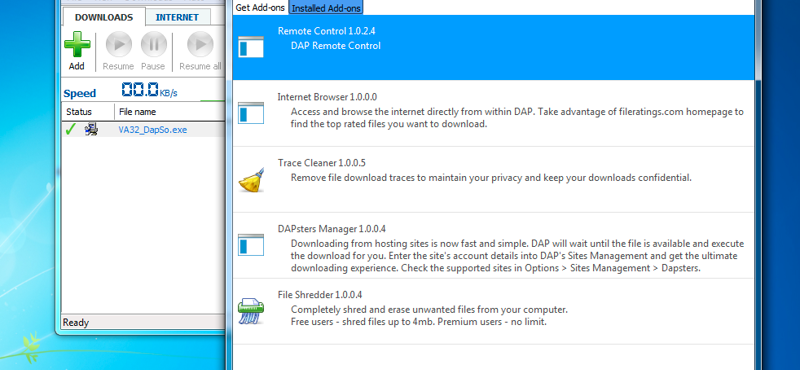800x370 pixels.
Task: Sort by the Status column header
Action: pos(88,112)
